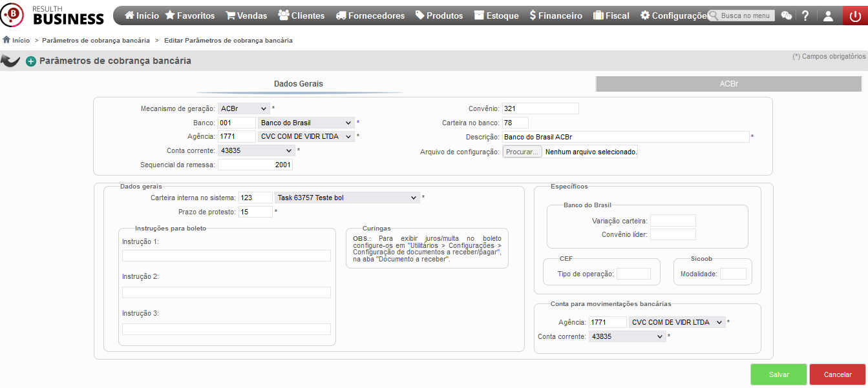The height and width of the screenshot is (388, 868).
Task: Click the red Cancelar button
Action: pyautogui.click(x=838, y=374)
